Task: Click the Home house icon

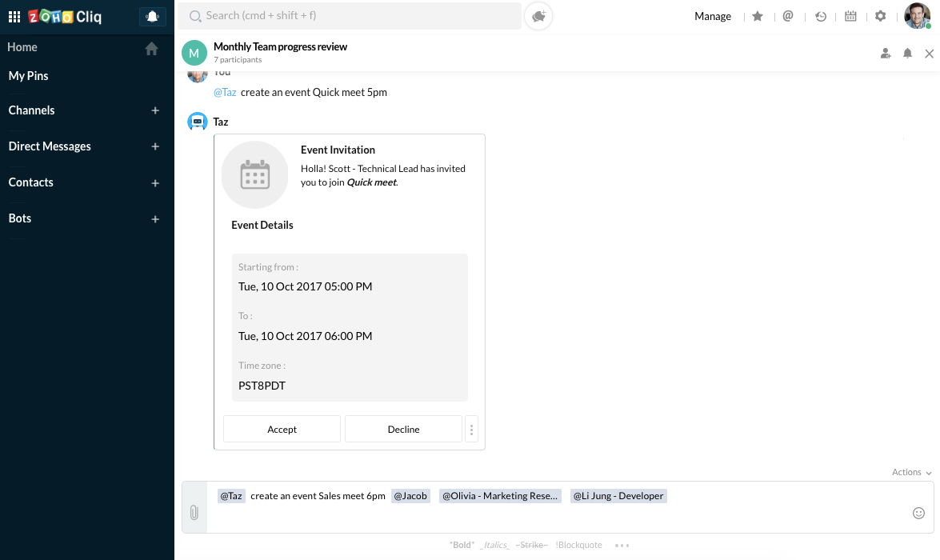Action: (x=152, y=49)
